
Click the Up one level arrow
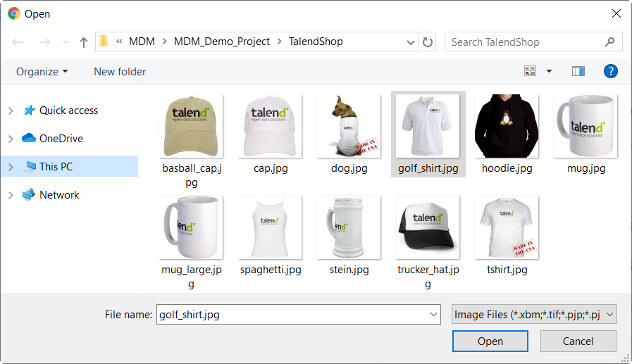(x=84, y=42)
